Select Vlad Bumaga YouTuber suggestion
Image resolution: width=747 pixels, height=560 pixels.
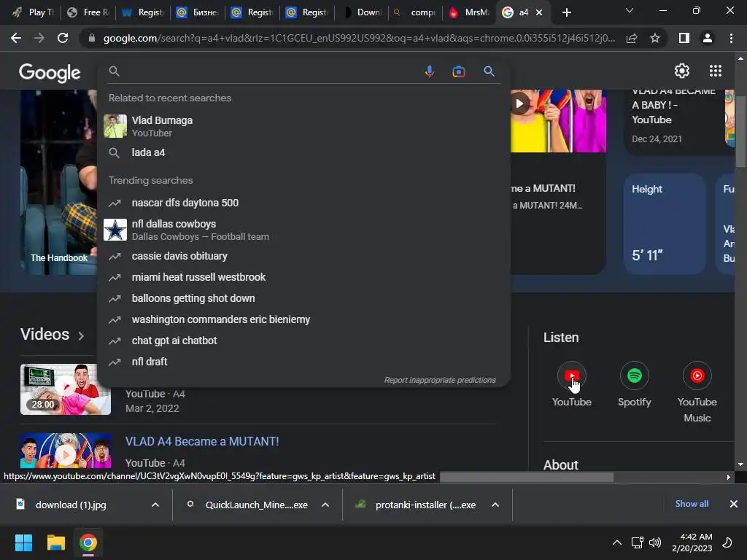coord(303,126)
